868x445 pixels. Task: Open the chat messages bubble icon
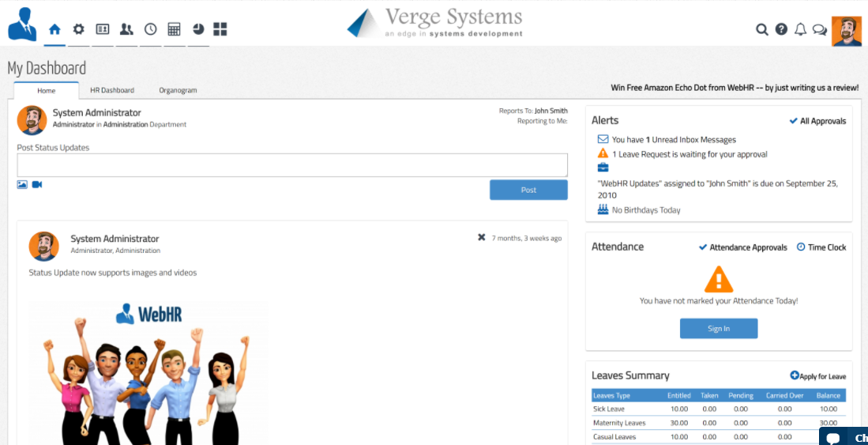pos(819,30)
